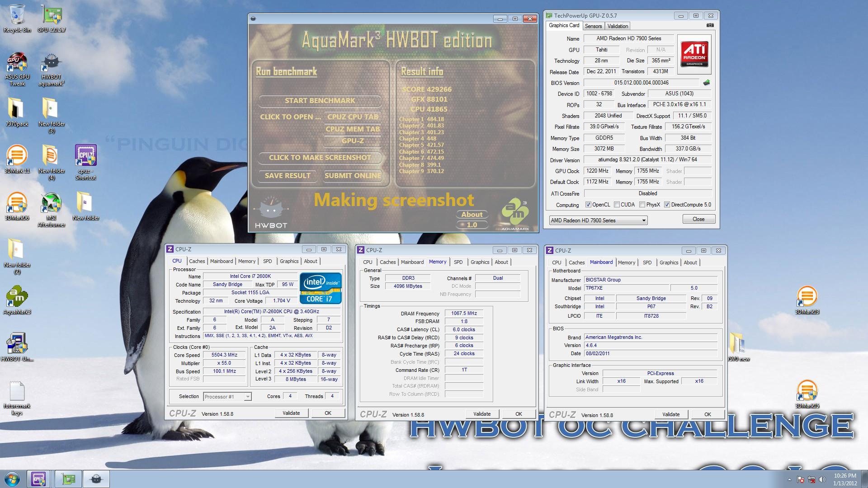Screen dimensions: 868x488
Task: Open New folder (3) on desktop
Action: pyautogui.click(x=52, y=116)
